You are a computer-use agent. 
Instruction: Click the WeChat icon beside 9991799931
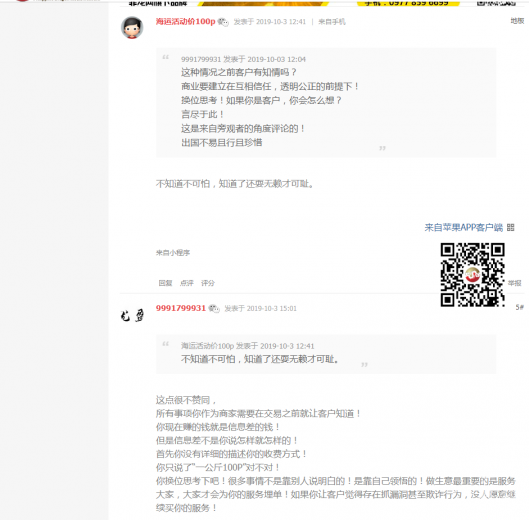pyautogui.click(x=214, y=308)
